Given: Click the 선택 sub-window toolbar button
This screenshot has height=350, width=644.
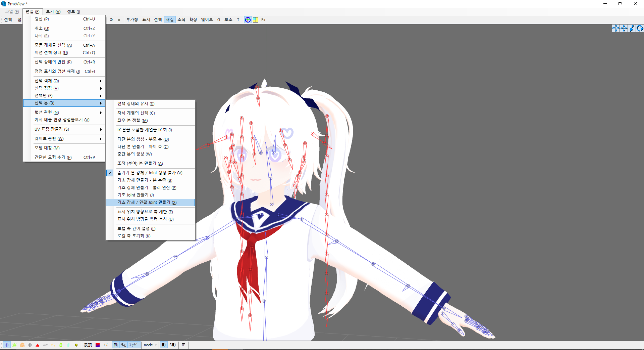Looking at the screenshot, I should click(x=158, y=20).
